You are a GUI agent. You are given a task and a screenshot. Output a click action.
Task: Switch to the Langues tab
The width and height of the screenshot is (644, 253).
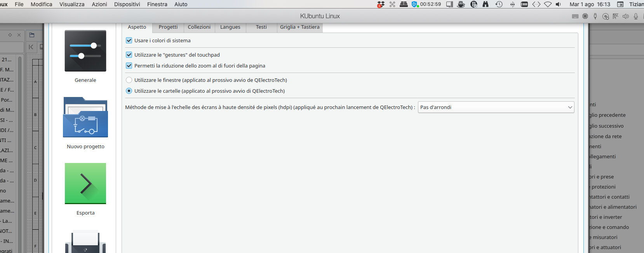(230, 27)
